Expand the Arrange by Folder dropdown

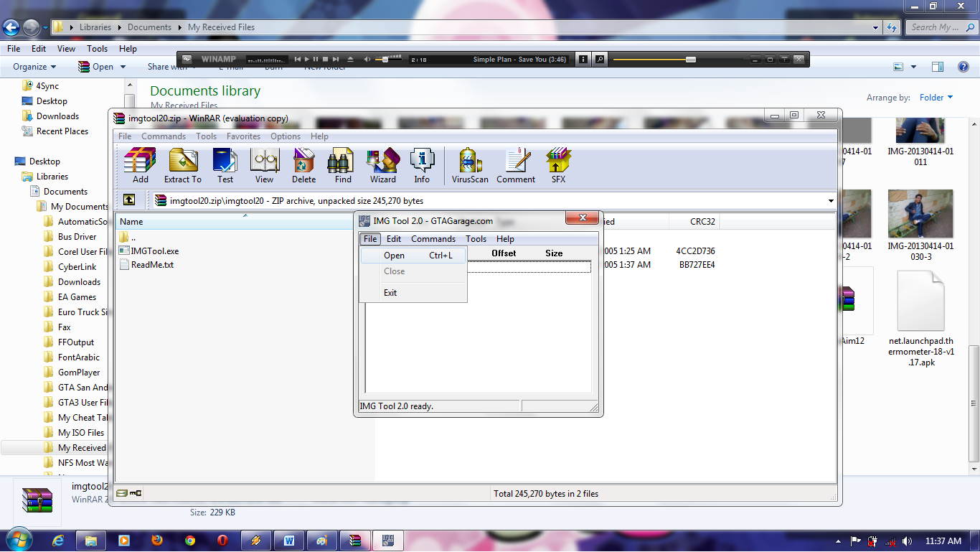coord(936,98)
